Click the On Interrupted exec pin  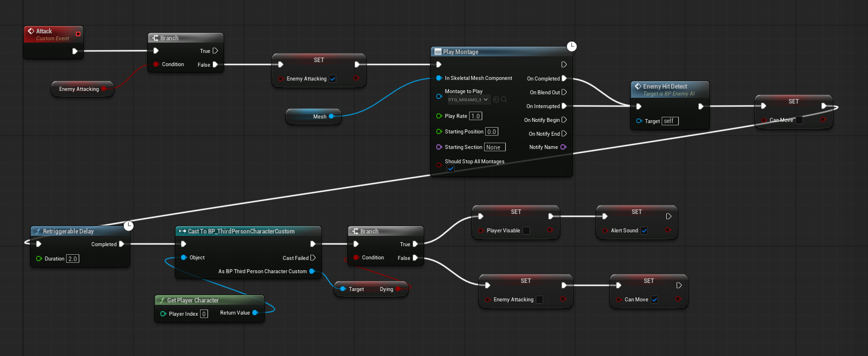pos(564,106)
